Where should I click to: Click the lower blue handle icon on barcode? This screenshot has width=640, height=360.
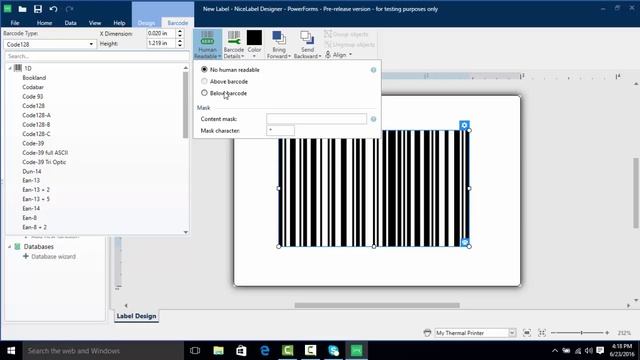click(464, 242)
